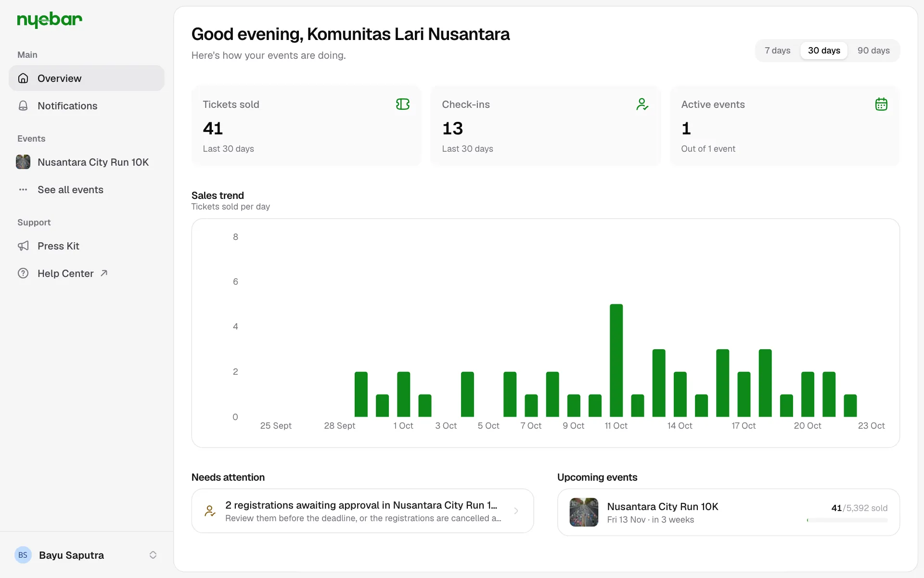Click the 23 Oct axis label
The image size is (924, 578).
click(871, 426)
